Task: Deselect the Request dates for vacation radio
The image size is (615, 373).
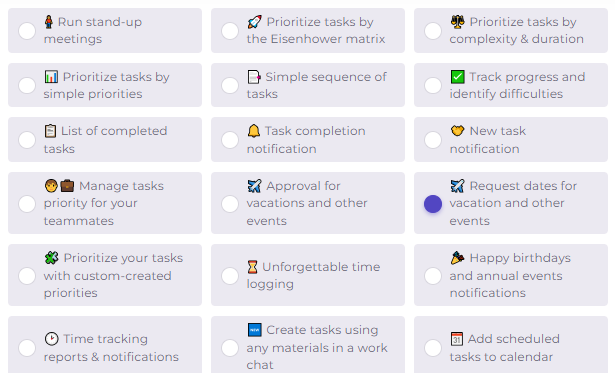Action: coord(433,204)
